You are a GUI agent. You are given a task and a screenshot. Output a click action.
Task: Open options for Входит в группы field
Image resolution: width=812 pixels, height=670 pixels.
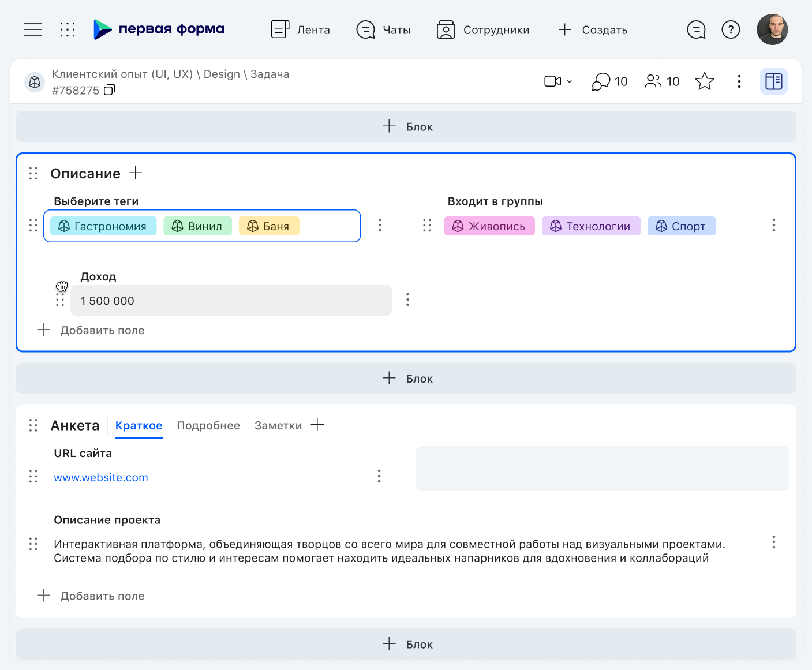click(773, 225)
